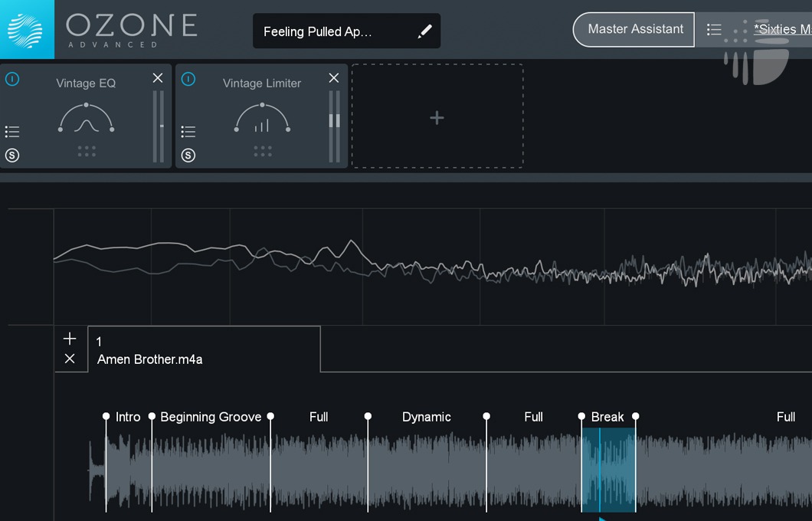This screenshot has height=521, width=812.
Task: Remove the Vintage EQ module
Action: pos(158,78)
